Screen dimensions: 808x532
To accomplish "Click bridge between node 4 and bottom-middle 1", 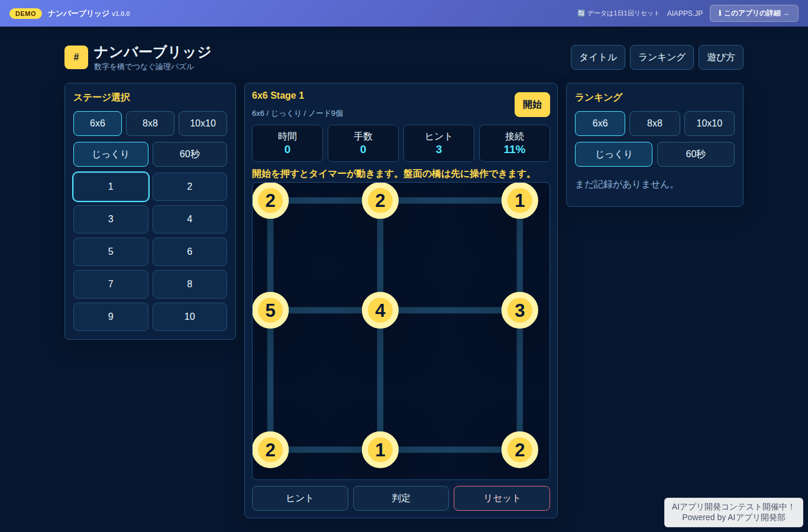I will pos(380,380).
